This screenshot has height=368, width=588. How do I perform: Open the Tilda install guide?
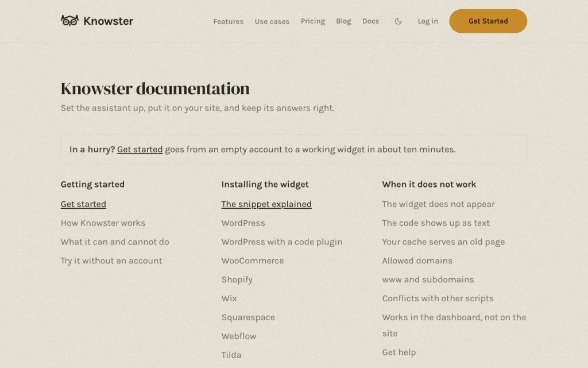pos(231,355)
